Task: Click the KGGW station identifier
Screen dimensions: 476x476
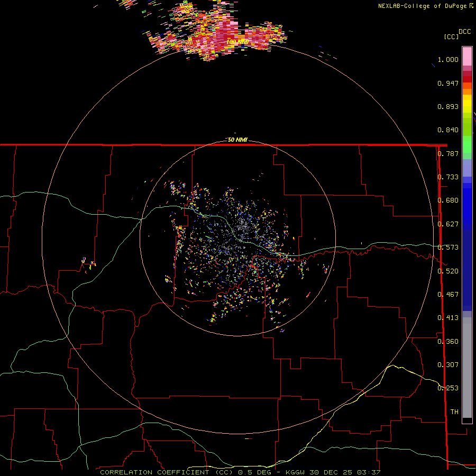Action: tap(296, 472)
